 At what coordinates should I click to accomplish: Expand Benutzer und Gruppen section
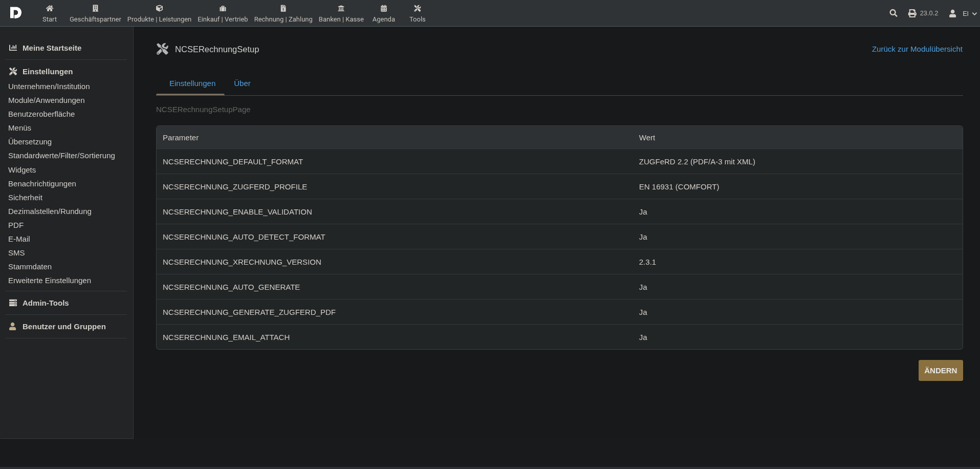(x=64, y=327)
